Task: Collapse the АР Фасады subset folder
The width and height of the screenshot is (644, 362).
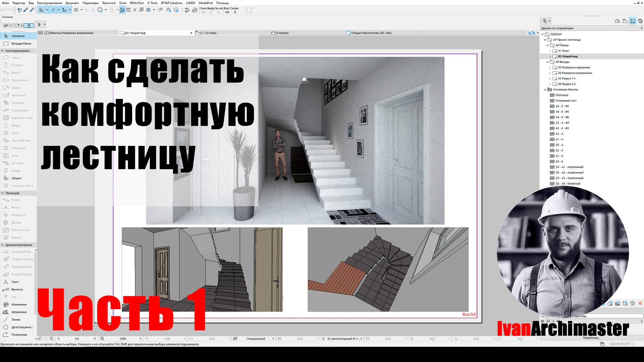Action: (x=548, y=62)
